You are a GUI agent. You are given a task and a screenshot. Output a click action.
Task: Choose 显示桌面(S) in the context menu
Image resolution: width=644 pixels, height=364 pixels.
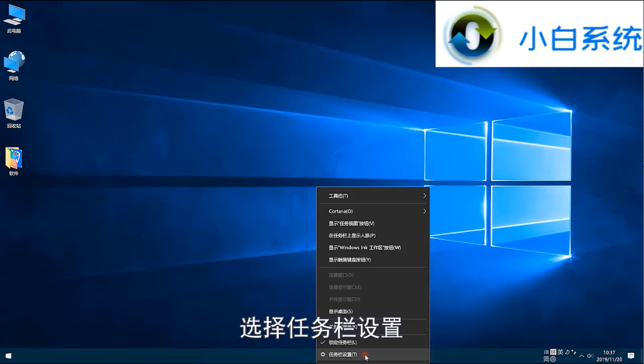pyautogui.click(x=373, y=311)
